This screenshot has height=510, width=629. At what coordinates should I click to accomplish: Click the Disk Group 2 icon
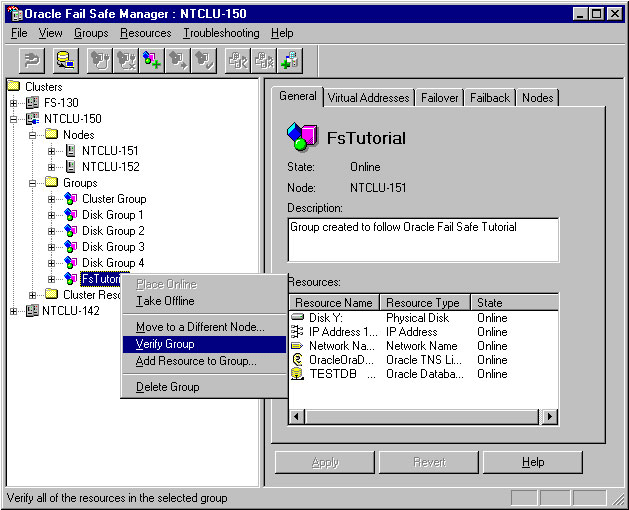pos(71,231)
